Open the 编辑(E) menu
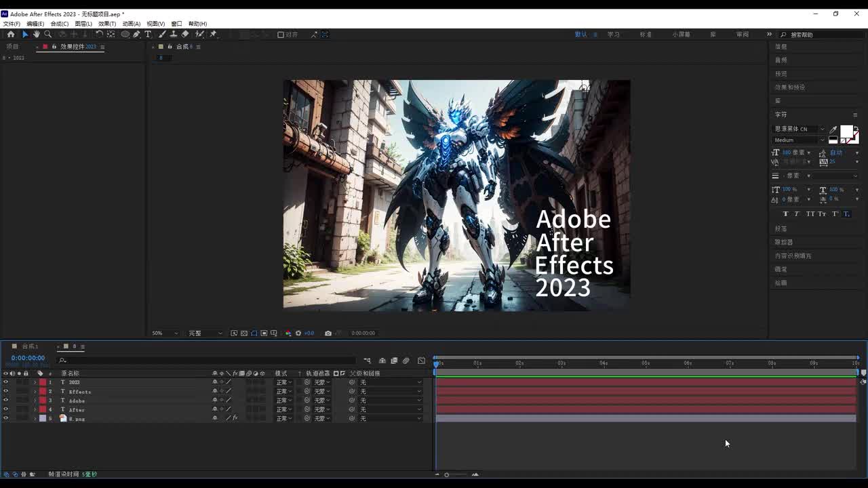 coord(35,24)
